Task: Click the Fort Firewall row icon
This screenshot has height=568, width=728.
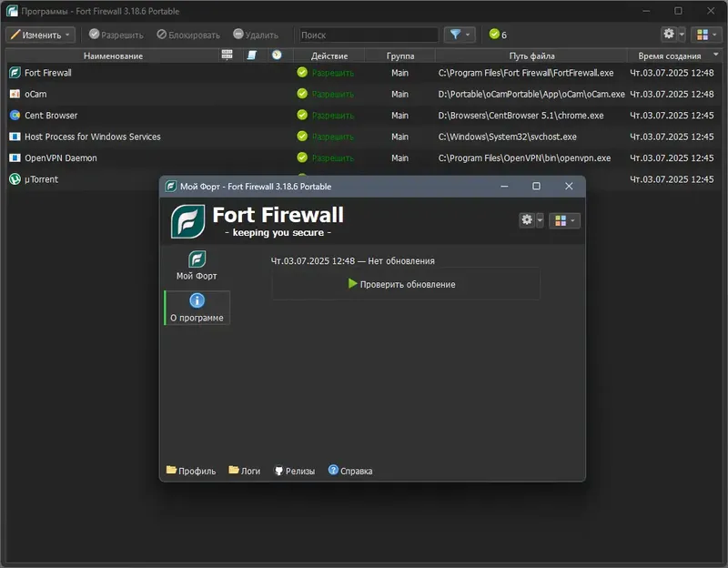Action: pyautogui.click(x=15, y=73)
